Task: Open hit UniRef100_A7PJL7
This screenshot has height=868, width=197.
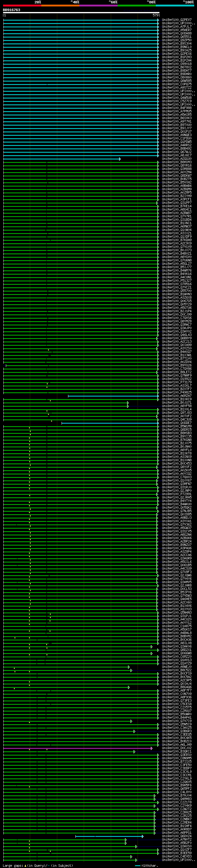Action: tap(177, 26)
